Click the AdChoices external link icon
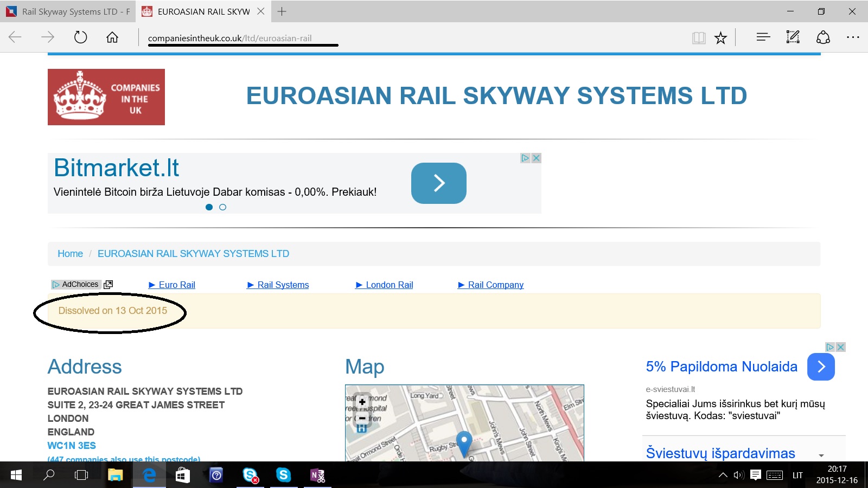 [x=108, y=285]
